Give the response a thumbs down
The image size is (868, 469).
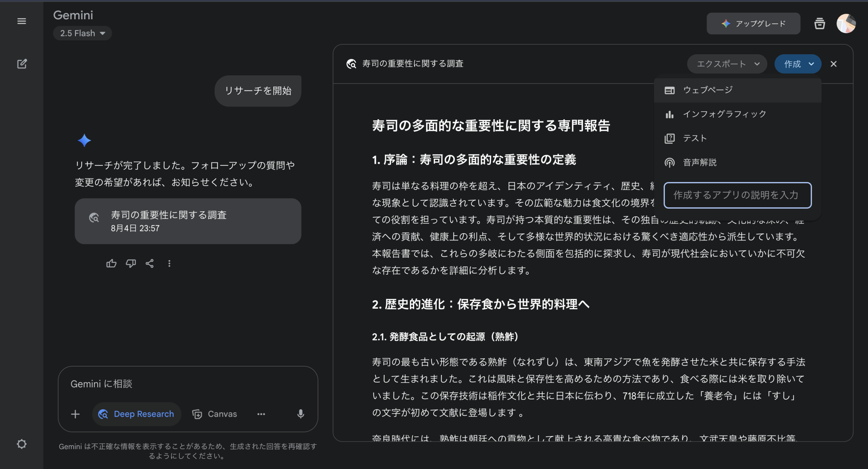131,263
